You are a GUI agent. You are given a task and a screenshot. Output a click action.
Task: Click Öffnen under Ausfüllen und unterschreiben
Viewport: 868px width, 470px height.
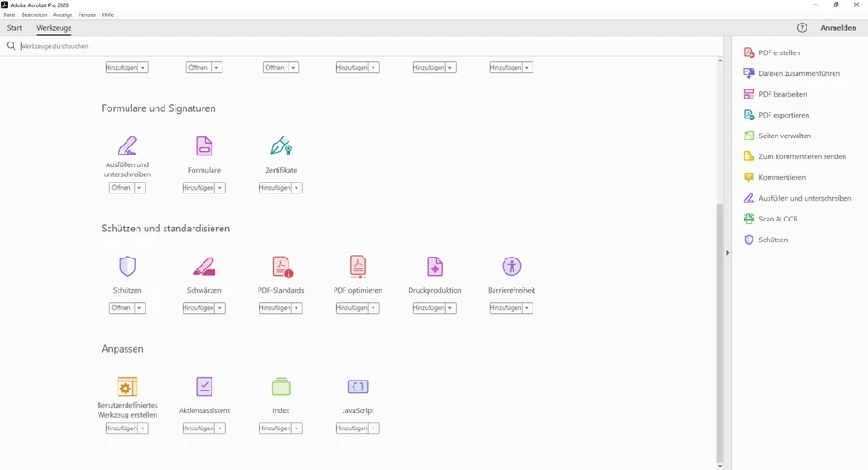pyautogui.click(x=121, y=188)
